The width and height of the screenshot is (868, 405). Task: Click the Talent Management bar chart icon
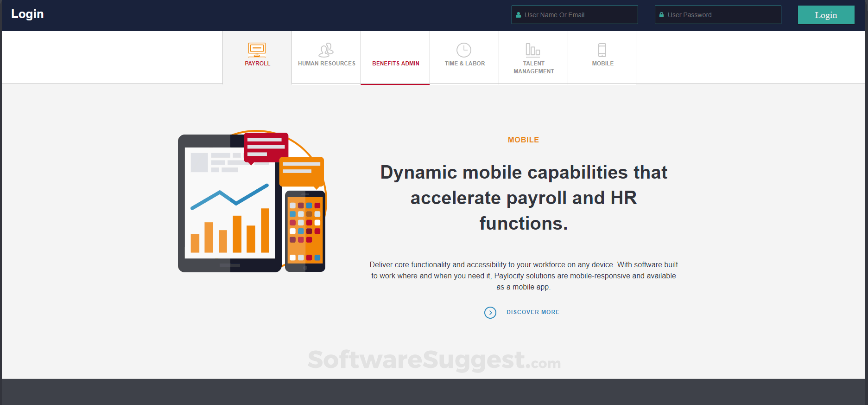(x=533, y=50)
